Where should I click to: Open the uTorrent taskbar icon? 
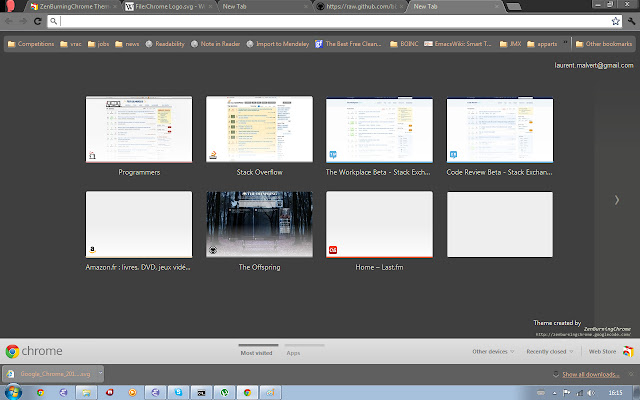(224, 393)
